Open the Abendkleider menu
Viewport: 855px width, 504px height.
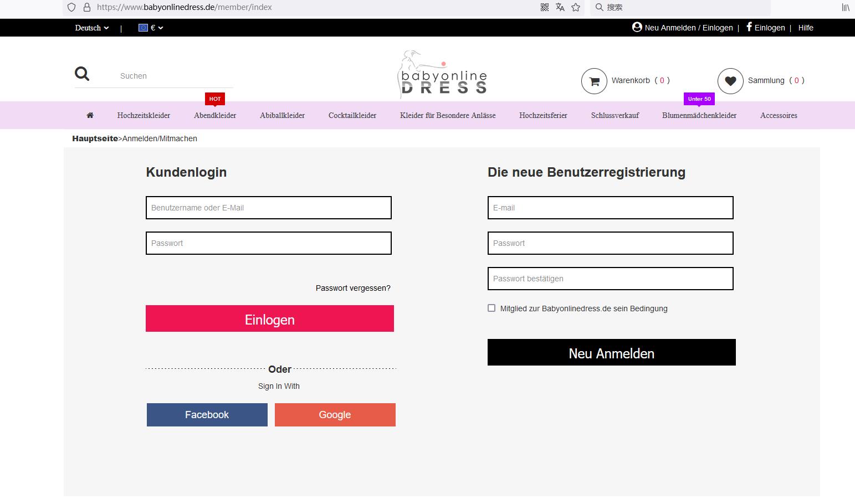click(215, 115)
